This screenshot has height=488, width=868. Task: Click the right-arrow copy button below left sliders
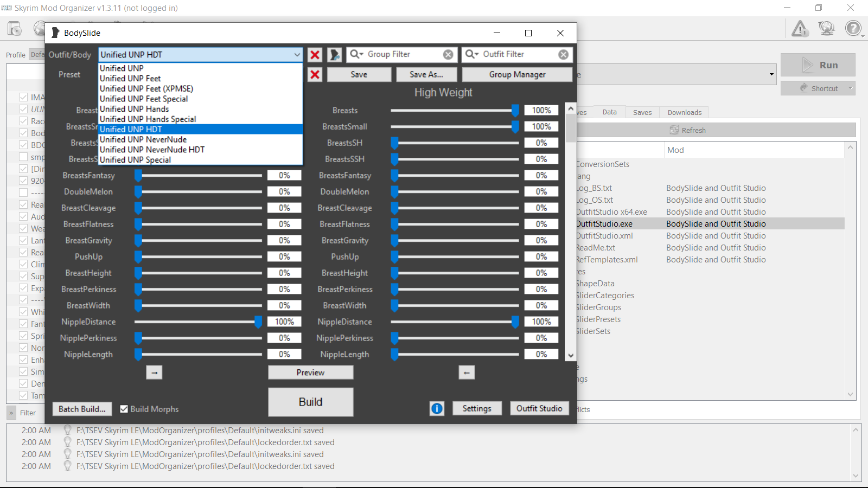pyautogui.click(x=155, y=373)
